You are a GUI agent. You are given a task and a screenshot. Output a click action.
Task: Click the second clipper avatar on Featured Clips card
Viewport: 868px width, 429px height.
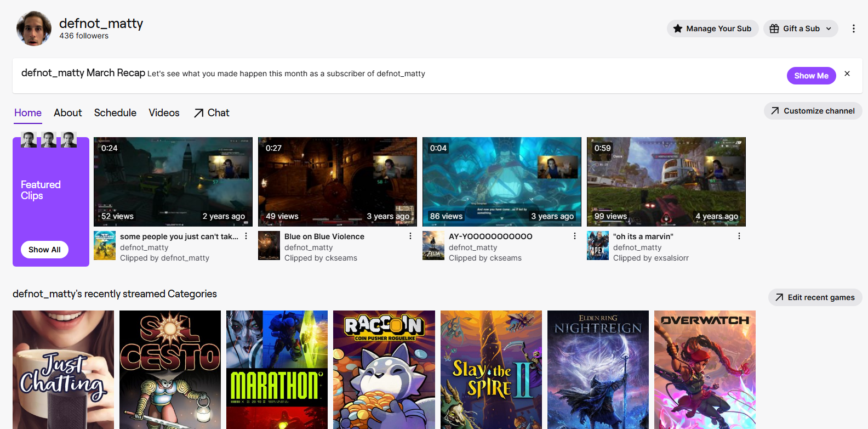(x=49, y=140)
